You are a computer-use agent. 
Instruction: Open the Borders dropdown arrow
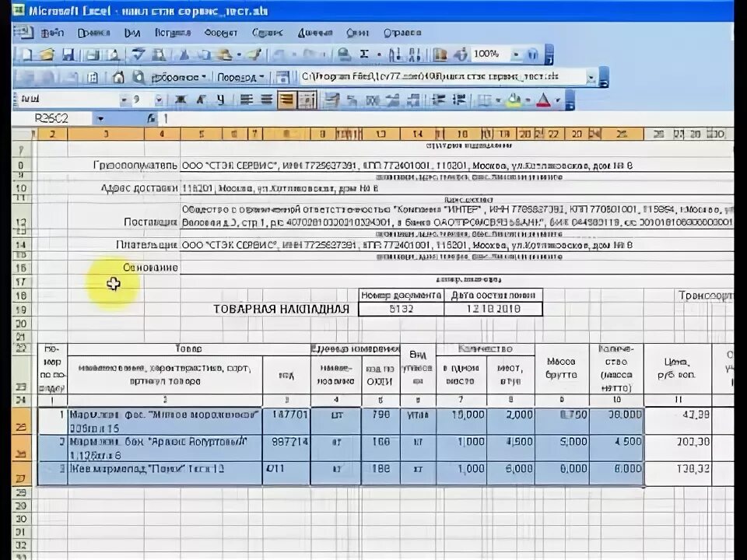[x=498, y=100]
